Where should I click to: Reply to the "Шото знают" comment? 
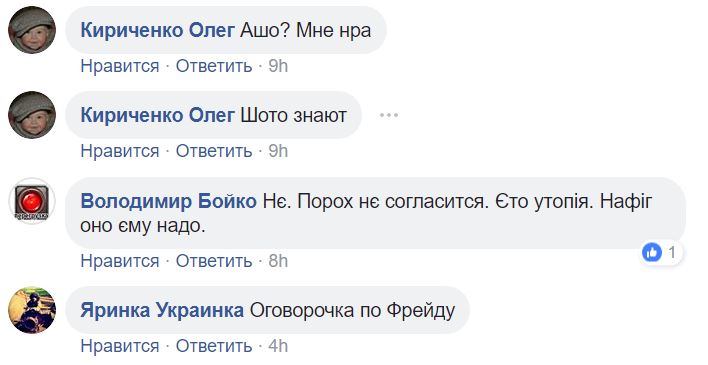(x=214, y=151)
